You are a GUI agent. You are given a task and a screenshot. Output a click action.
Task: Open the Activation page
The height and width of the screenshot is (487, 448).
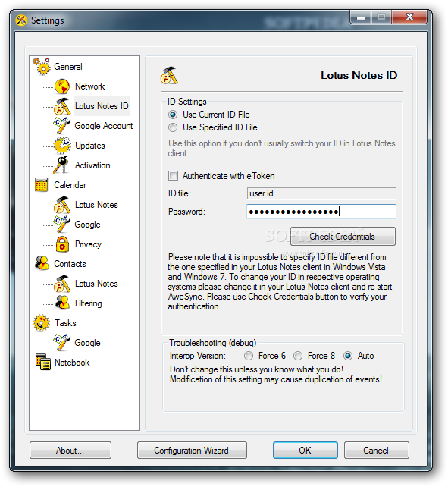click(92, 165)
